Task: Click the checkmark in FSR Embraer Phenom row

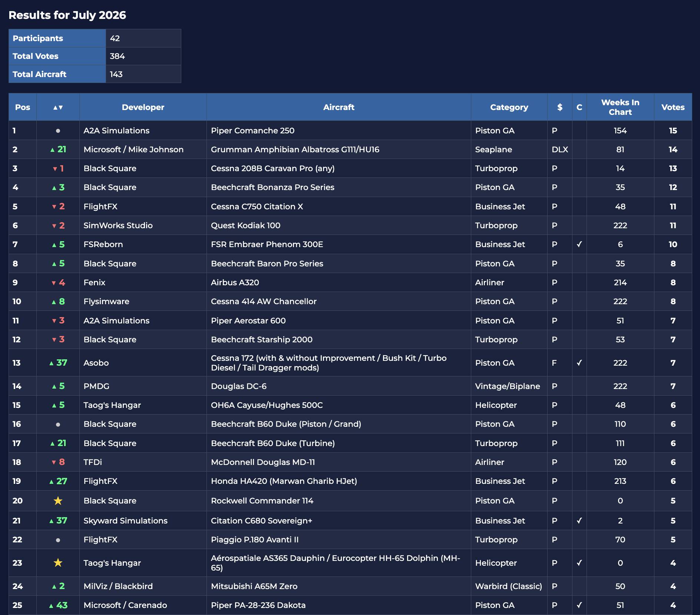Action: click(x=579, y=244)
